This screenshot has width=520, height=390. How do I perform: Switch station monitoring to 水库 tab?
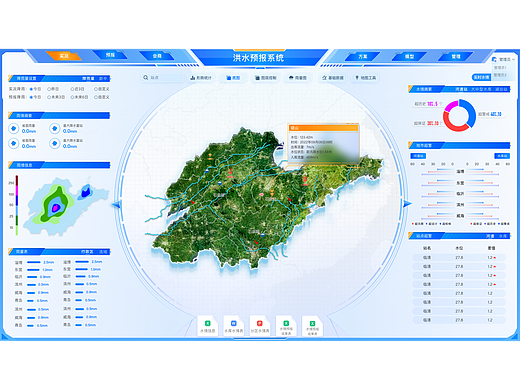[503, 236]
